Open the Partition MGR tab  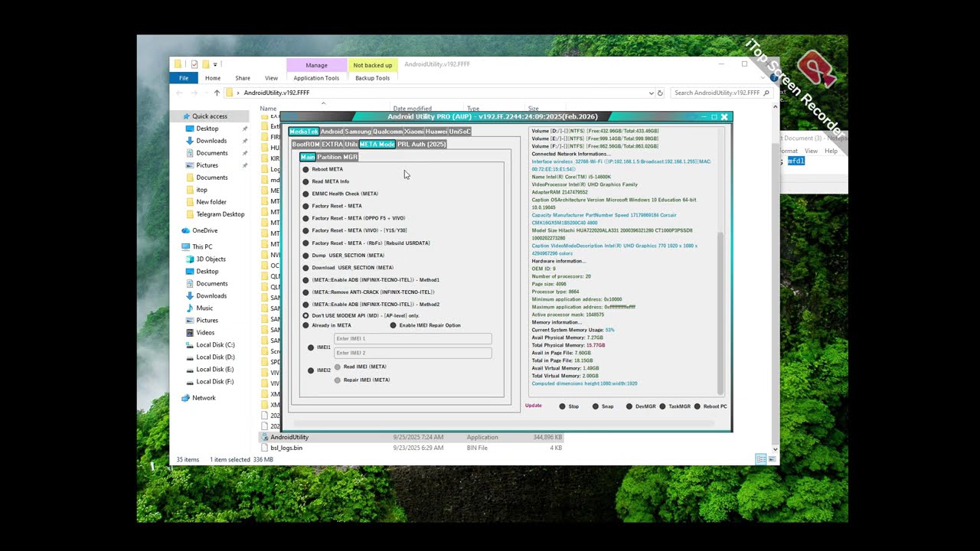pyautogui.click(x=337, y=157)
